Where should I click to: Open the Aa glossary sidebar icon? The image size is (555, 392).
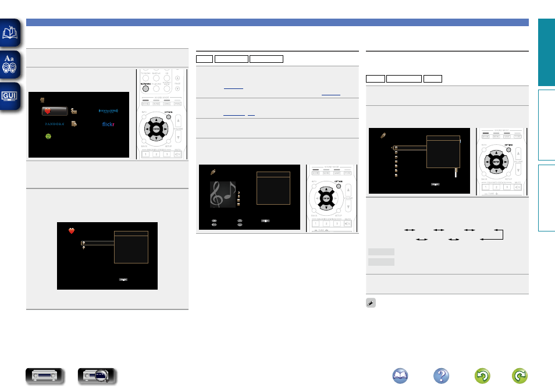coord(10,65)
